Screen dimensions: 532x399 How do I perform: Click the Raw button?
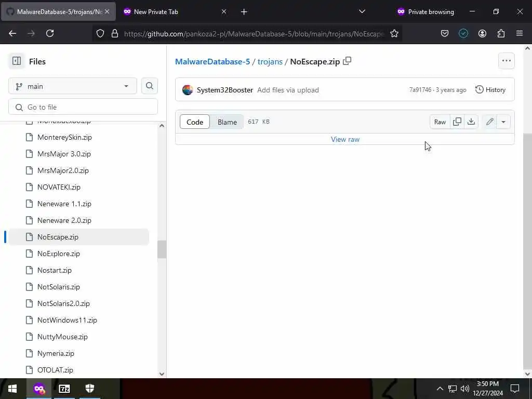440,122
